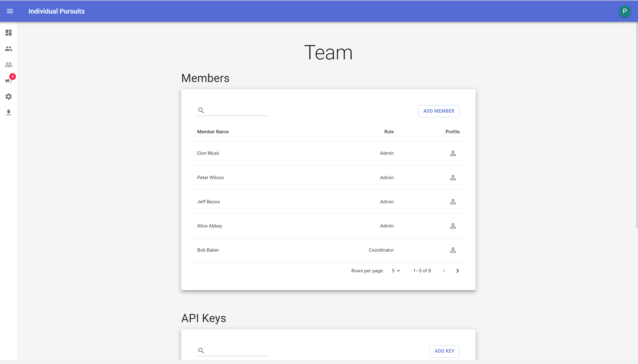Open the hamburger navigation menu
The width and height of the screenshot is (638, 364).
click(10, 11)
